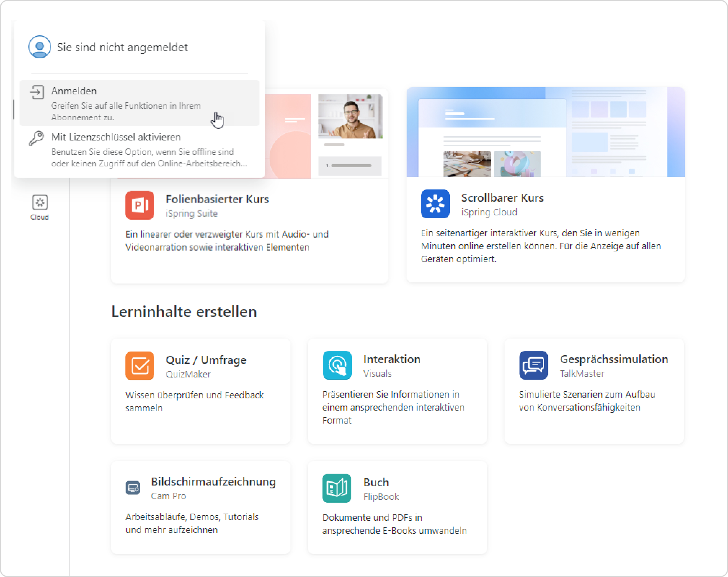Click the Visuals interaction icon
This screenshot has width=728, height=577.
(x=337, y=365)
